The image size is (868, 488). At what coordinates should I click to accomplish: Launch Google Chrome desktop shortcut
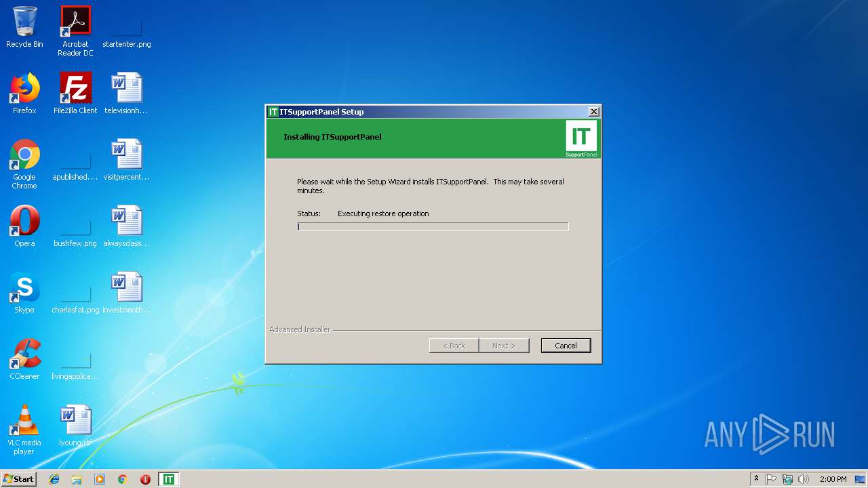point(24,164)
